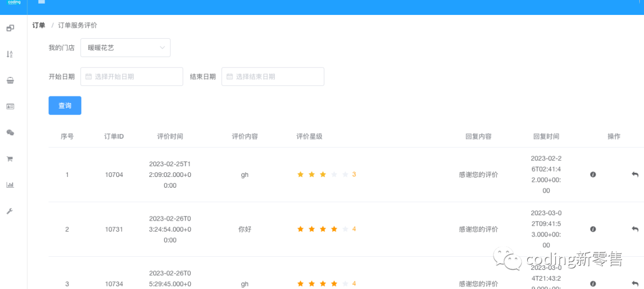644x289 pixels.
Task: Click the 回复内容 column header
Action: [x=478, y=136]
